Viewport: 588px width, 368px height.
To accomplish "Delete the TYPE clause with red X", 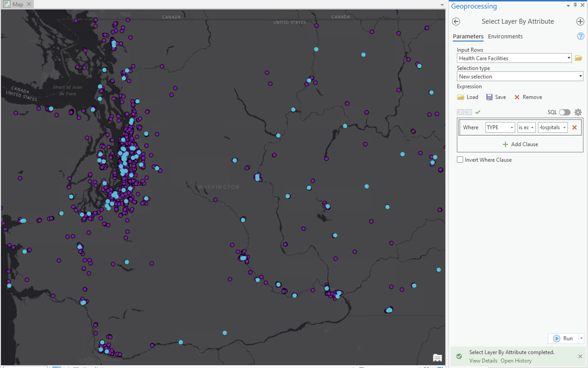I will [574, 127].
